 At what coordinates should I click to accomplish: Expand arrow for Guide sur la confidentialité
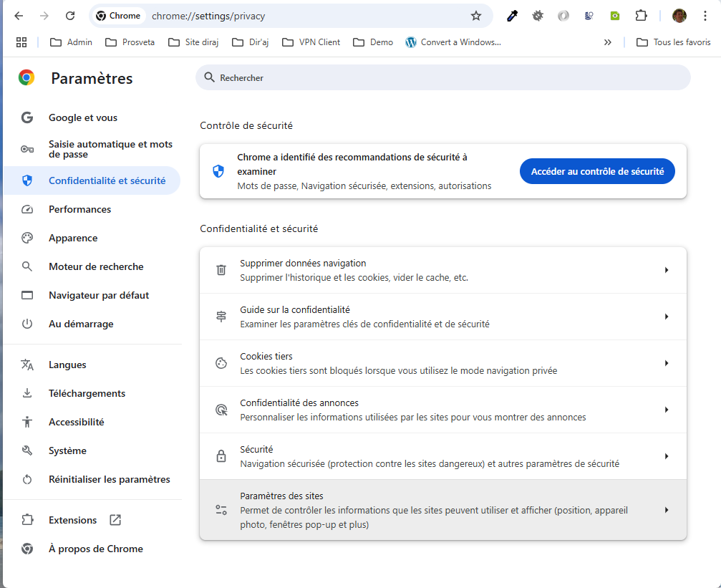pos(667,317)
